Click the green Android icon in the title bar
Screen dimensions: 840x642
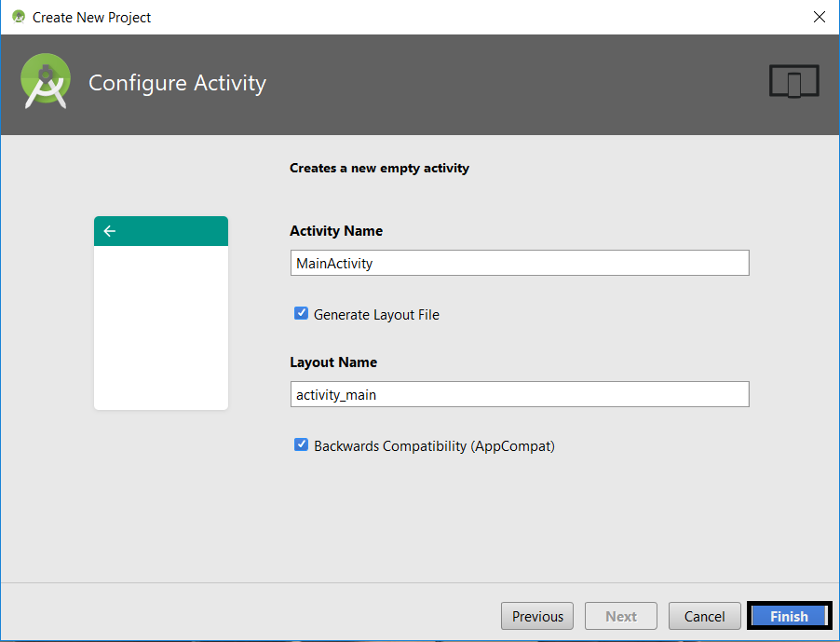tap(17, 17)
